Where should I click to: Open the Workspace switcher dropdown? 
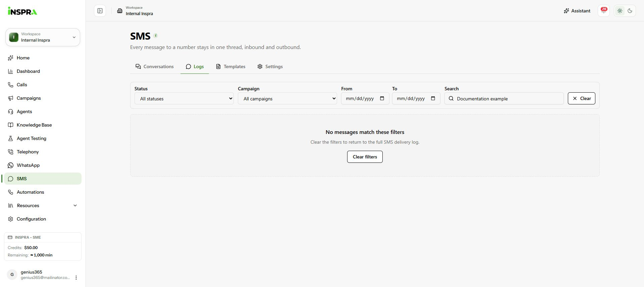43,37
